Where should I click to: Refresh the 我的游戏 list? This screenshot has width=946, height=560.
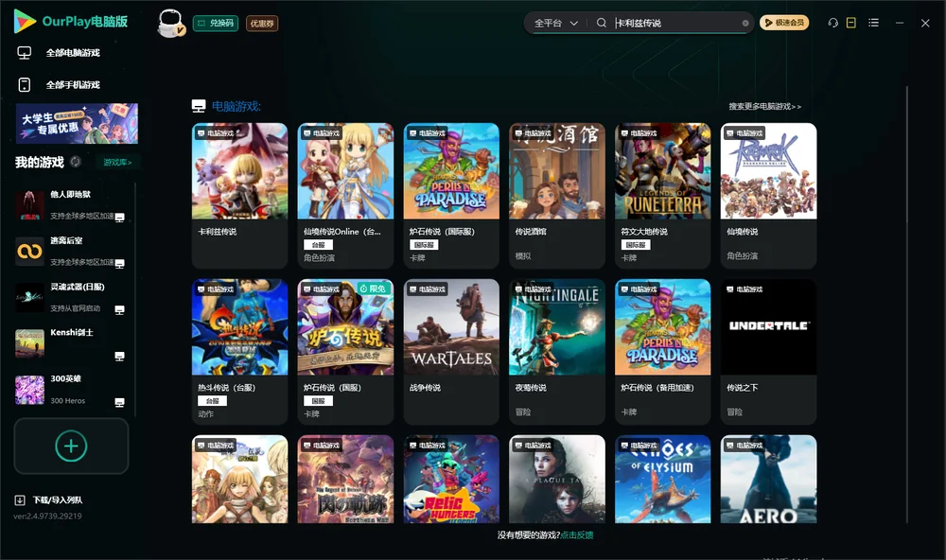coord(76,162)
